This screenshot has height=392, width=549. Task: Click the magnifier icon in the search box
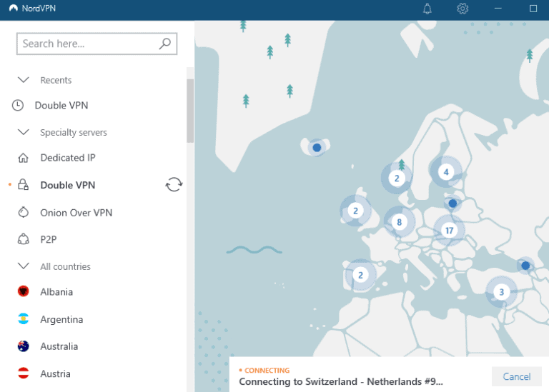[165, 44]
